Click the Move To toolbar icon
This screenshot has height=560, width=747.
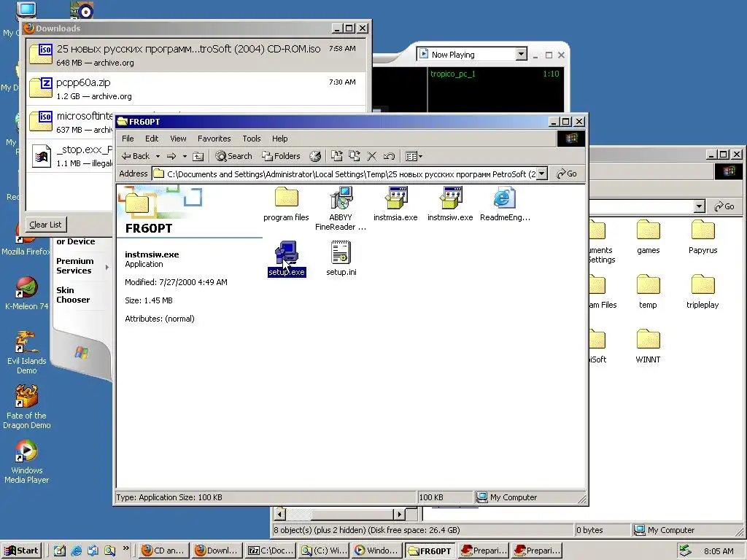pos(337,156)
